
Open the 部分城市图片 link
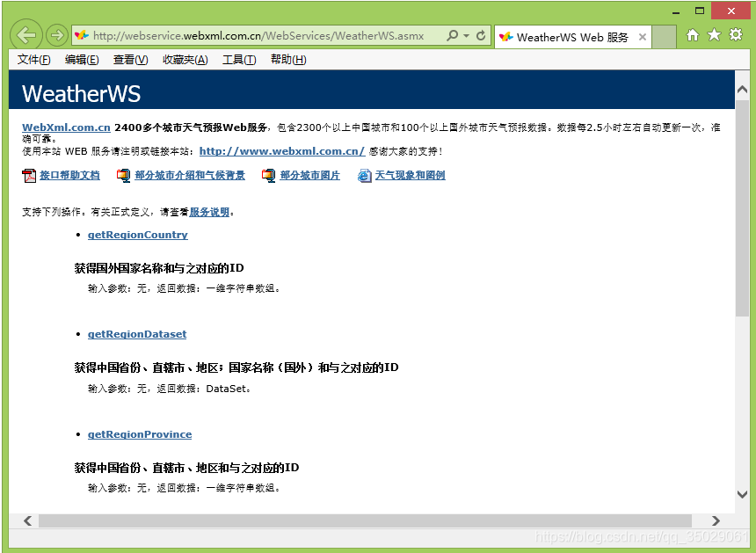[310, 176]
